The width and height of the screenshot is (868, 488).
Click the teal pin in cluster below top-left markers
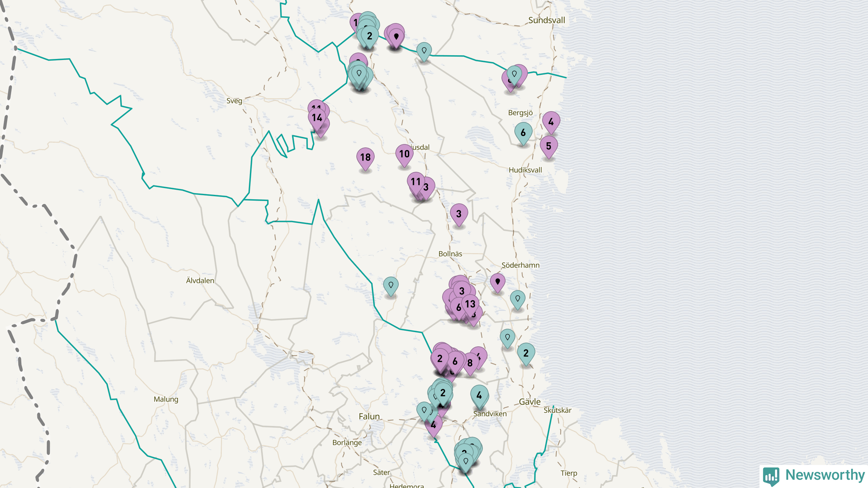(359, 75)
